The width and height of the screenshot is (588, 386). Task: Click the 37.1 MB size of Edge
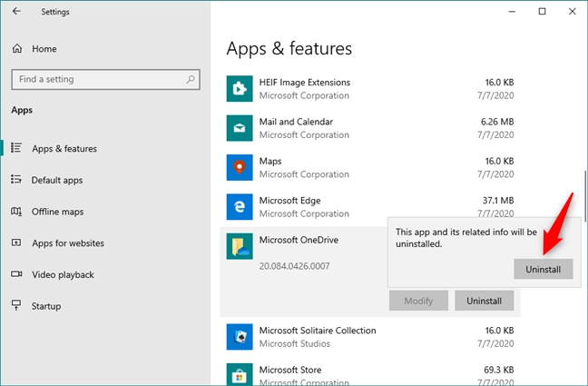tap(498, 201)
